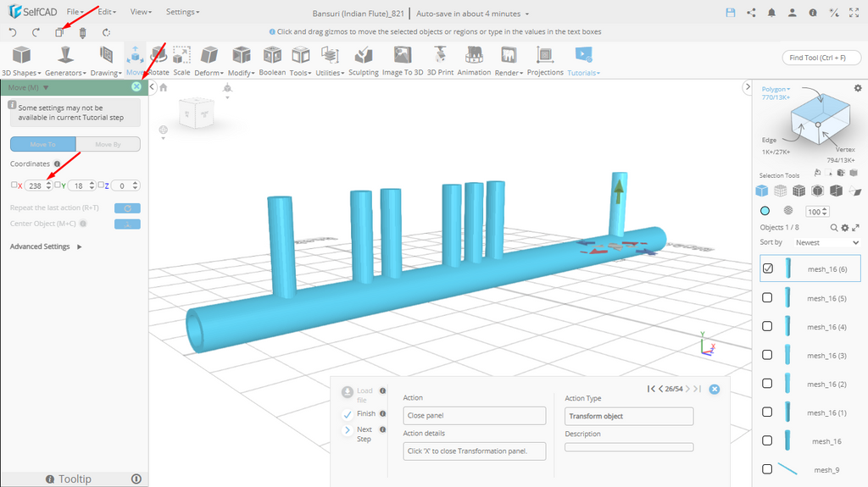Check the mesh_16 (3) object checkbox
The height and width of the screenshot is (487, 868).
click(767, 355)
